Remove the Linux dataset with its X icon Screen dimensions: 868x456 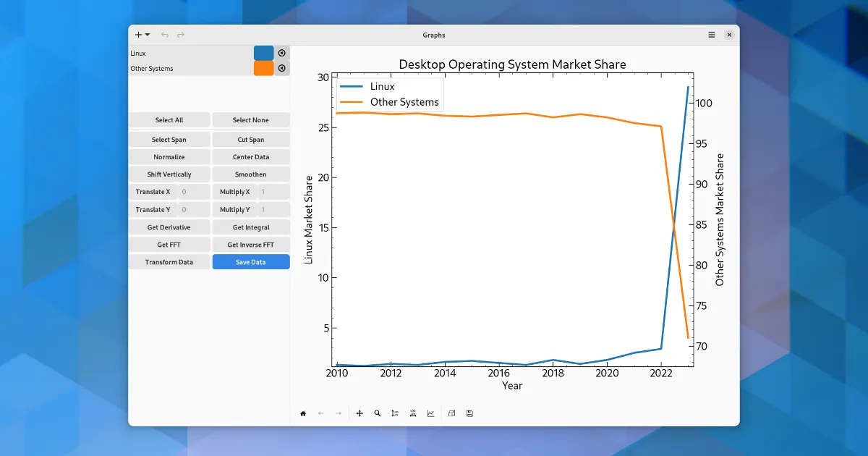[x=282, y=53]
